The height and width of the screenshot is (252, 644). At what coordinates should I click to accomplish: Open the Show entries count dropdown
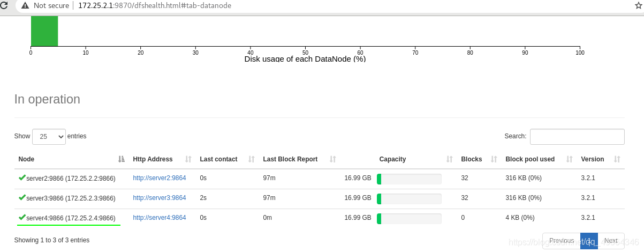(x=49, y=137)
